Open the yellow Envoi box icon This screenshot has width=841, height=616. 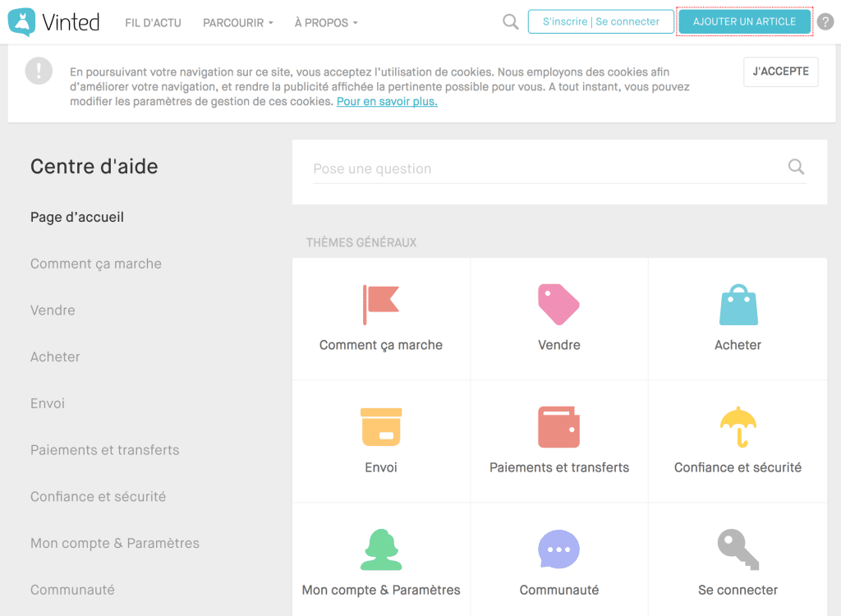pyautogui.click(x=381, y=427)
